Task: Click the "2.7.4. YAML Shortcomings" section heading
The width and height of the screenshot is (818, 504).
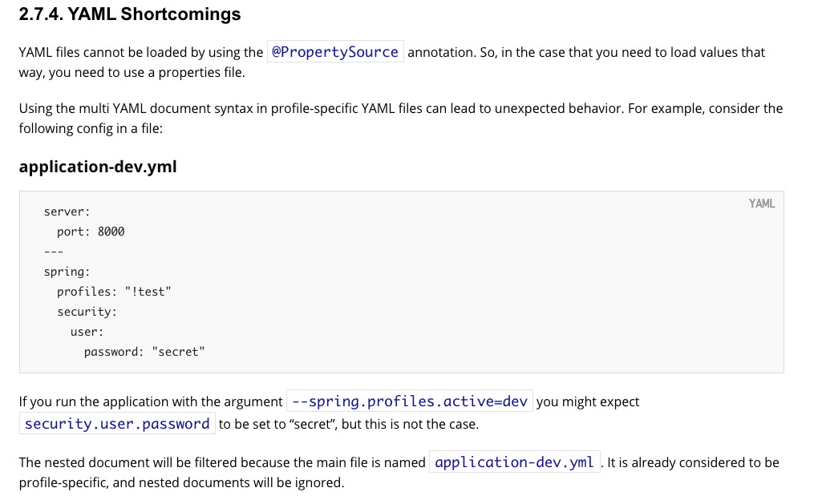Action: click(130, 14)
